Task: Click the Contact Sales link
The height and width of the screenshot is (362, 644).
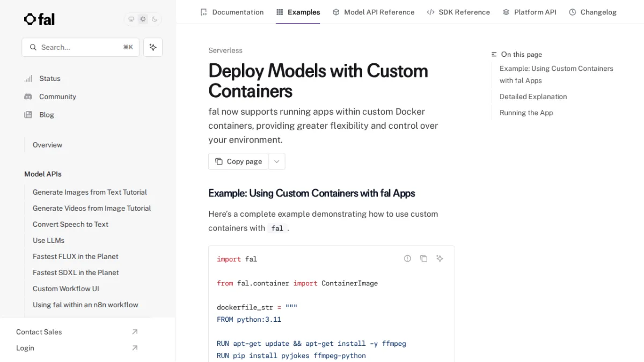Action: [39, 332]
